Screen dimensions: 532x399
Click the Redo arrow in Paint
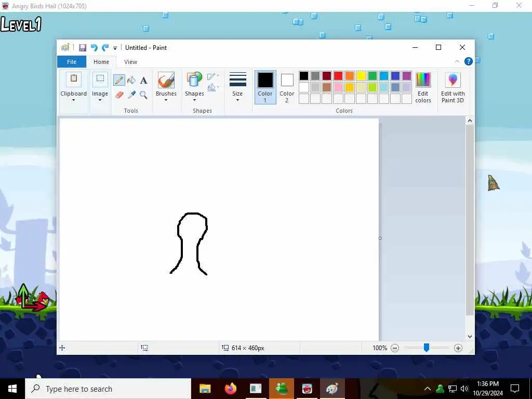click(105, 48)
